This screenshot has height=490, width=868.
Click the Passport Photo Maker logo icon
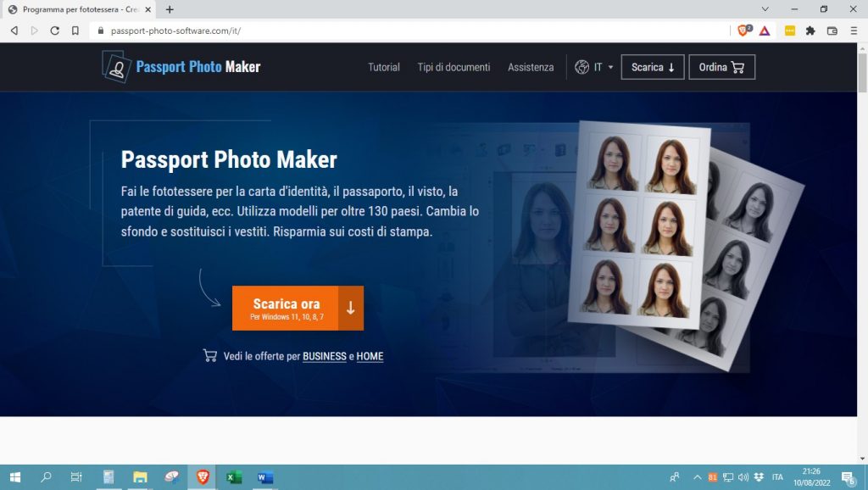[x=114, y=67]
